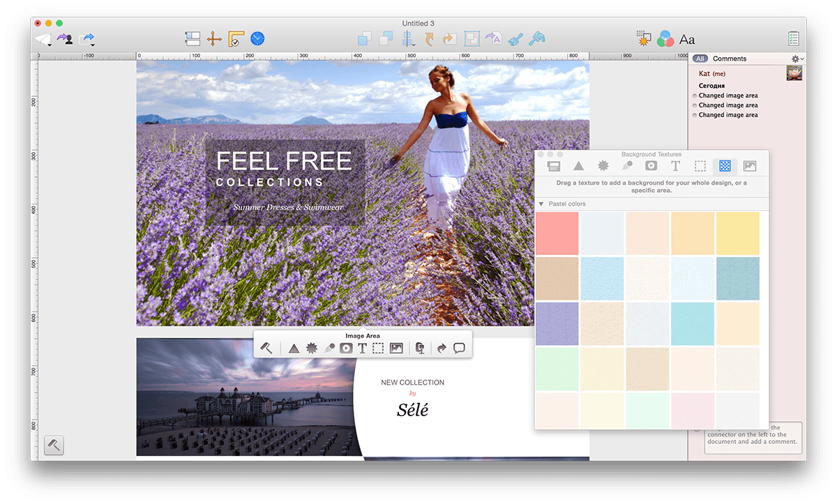Click the NEW COLLECTION text on canvas
The height and width of the screenshot is (504, 837).
pos(412,382)
